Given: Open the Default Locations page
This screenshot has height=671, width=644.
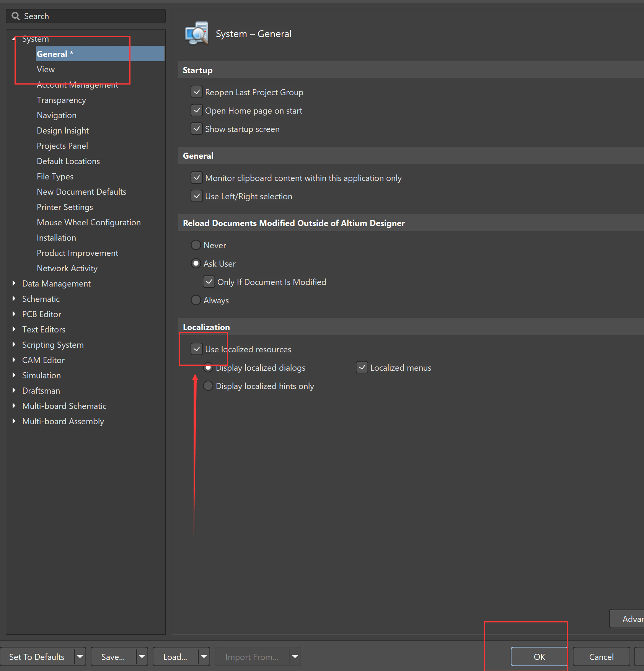Looking at the screenshot, I should (68, 161).
